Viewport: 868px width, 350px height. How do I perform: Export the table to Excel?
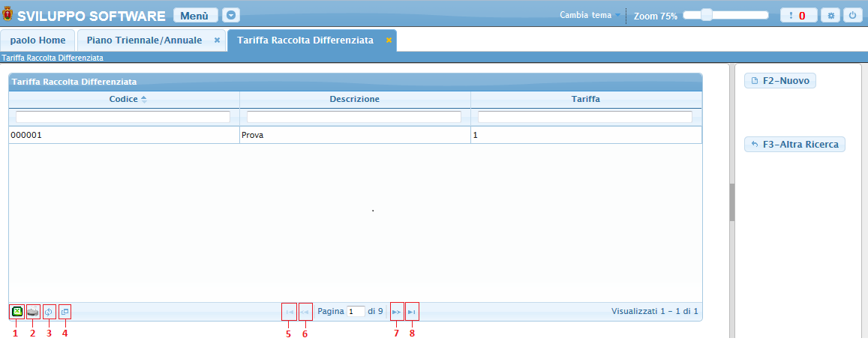click(17, 312)
